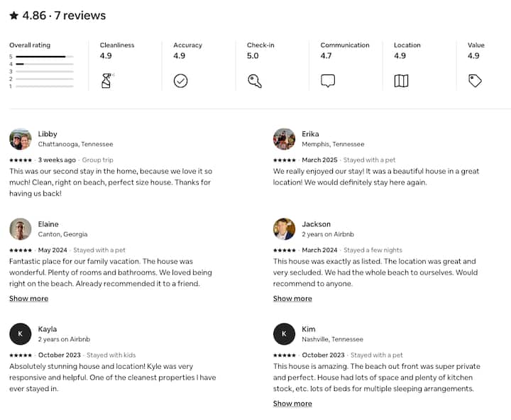Image resolution: width=511 pixels, height=420 pixels.
Task: Expand Kim's review with Show more
Action: pyautogui.click(x=292, y=404)
